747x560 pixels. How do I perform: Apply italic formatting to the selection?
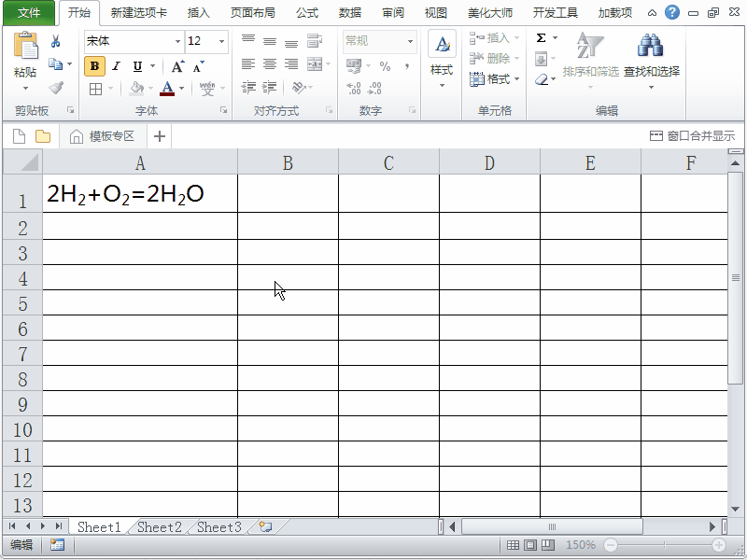tap(117, 65)
